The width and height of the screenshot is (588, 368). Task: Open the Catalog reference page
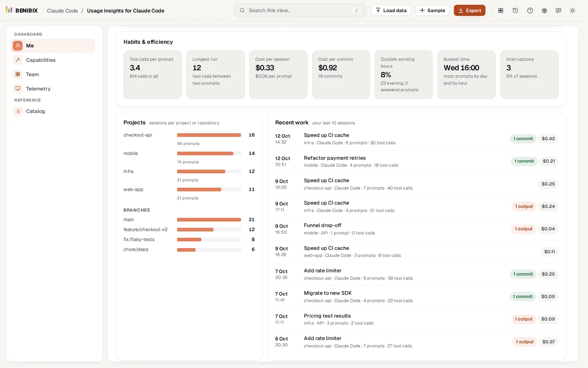(x=53, y=111)
